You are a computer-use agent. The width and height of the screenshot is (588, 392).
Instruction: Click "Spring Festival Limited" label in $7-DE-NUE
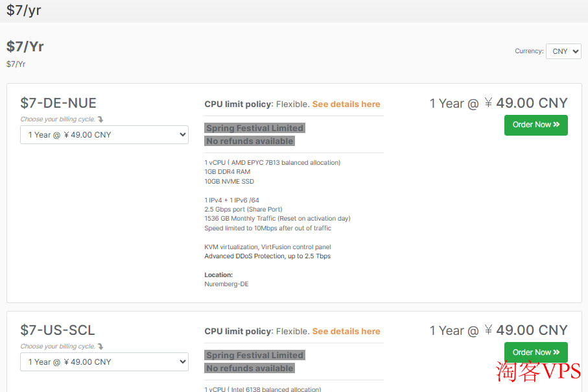tap(255, 128)
